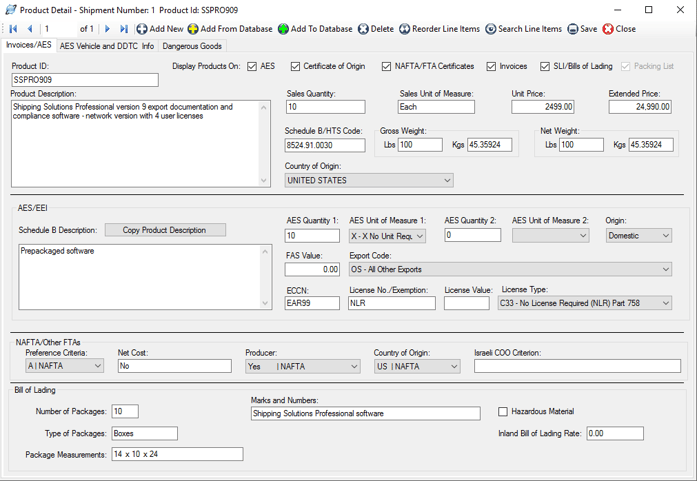Open Reorder Line Items
Screen dimensions: 697x481
point(440,29)
